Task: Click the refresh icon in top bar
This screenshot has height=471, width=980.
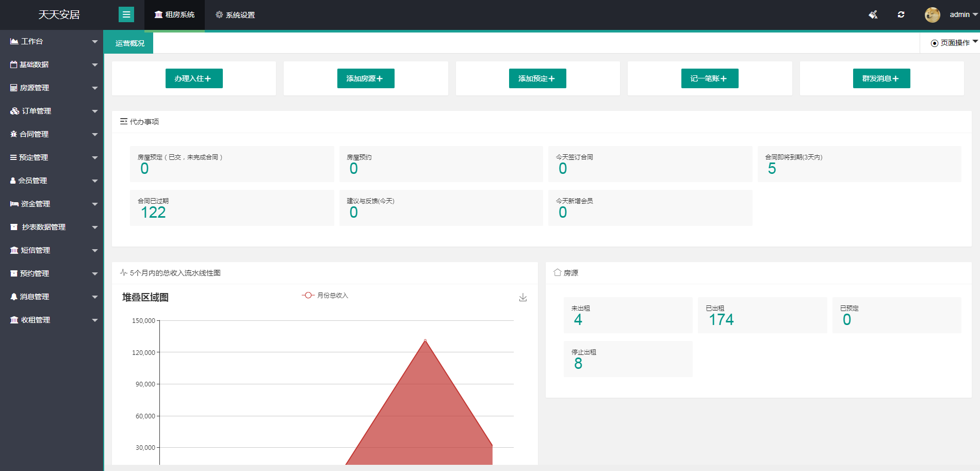Action: pyautogui.click(x=901, y=14)
